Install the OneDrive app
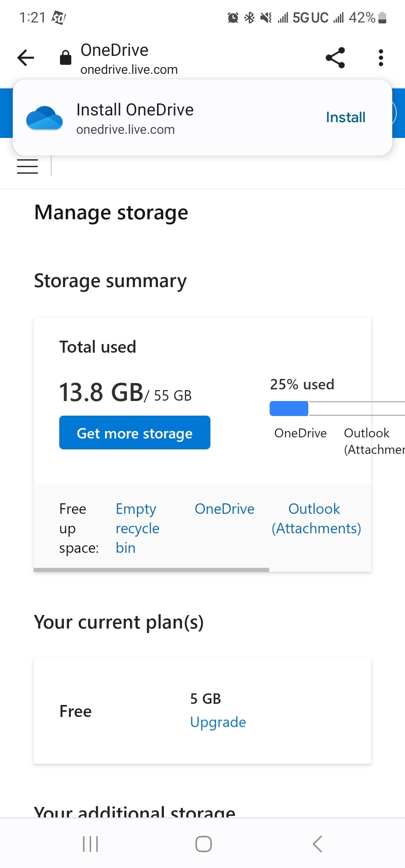Image resolution: width=405 pixels, height=868 pixels. click(x=345, y=117)
